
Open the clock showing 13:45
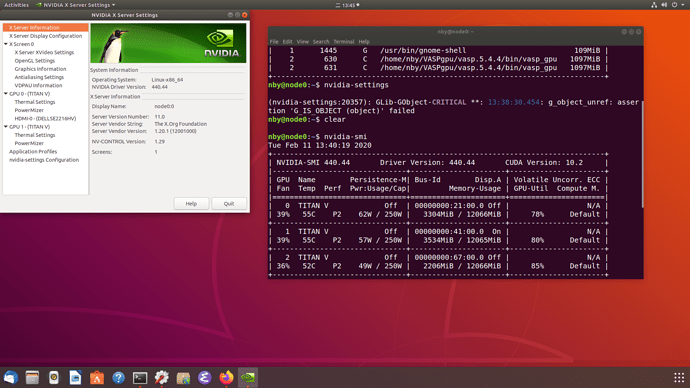(x=348, y=5)
